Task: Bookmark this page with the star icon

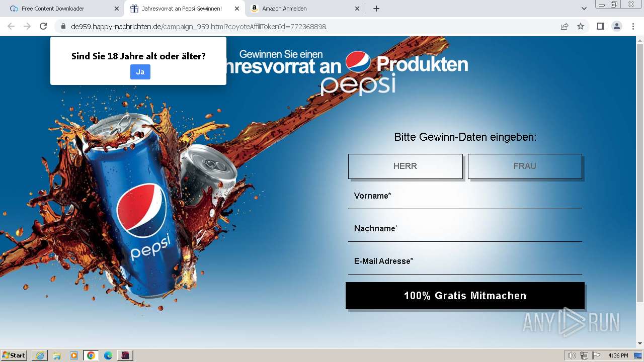Action: [581, 26]
